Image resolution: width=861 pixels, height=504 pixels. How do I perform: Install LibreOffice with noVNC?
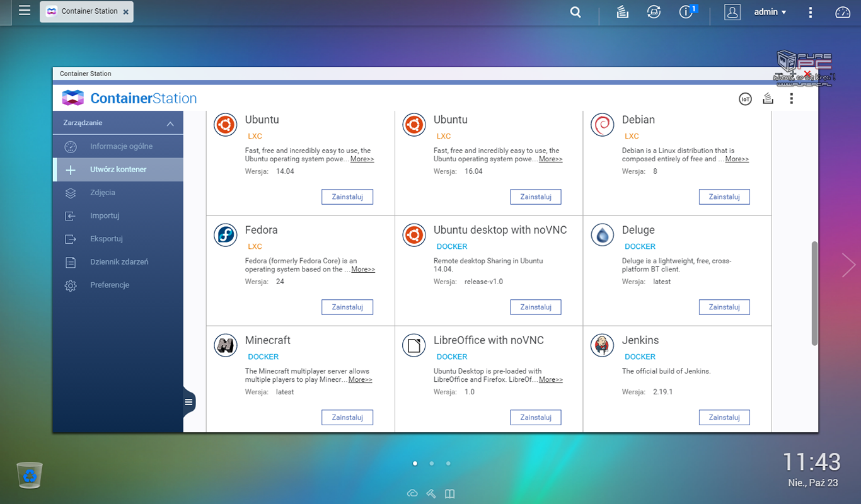point(536,417)
